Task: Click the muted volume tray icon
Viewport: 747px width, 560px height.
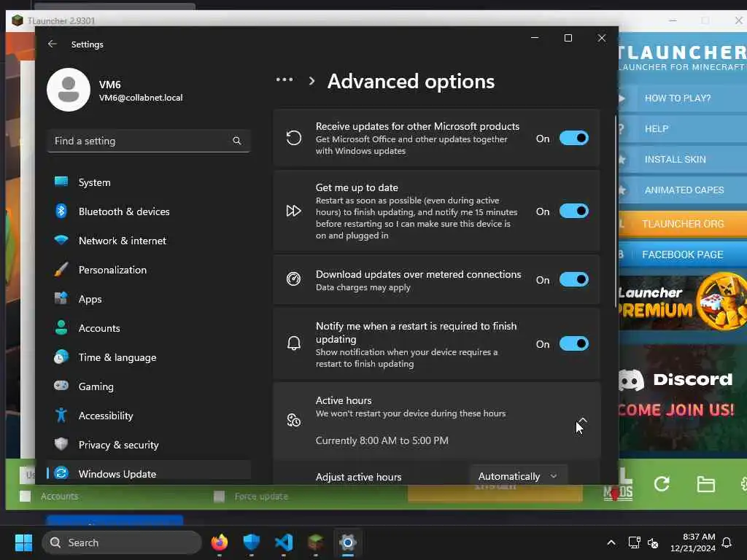Action: tap(653, 542)
